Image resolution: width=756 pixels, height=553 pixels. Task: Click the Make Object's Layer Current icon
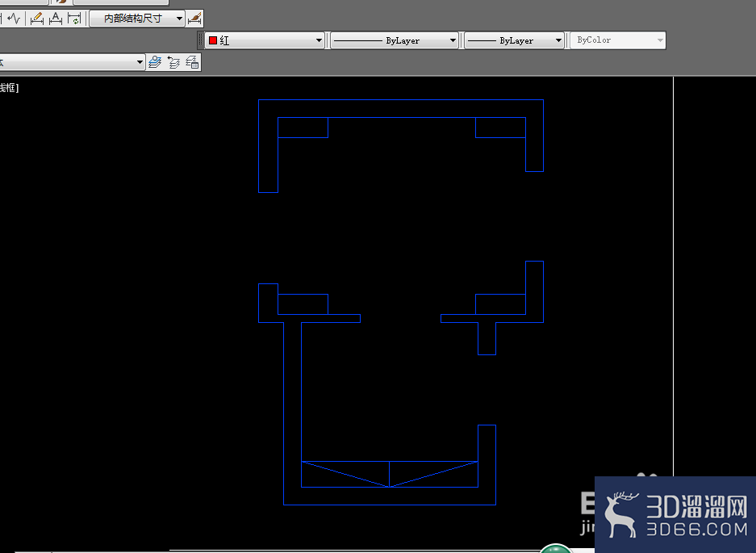(155, 62)
